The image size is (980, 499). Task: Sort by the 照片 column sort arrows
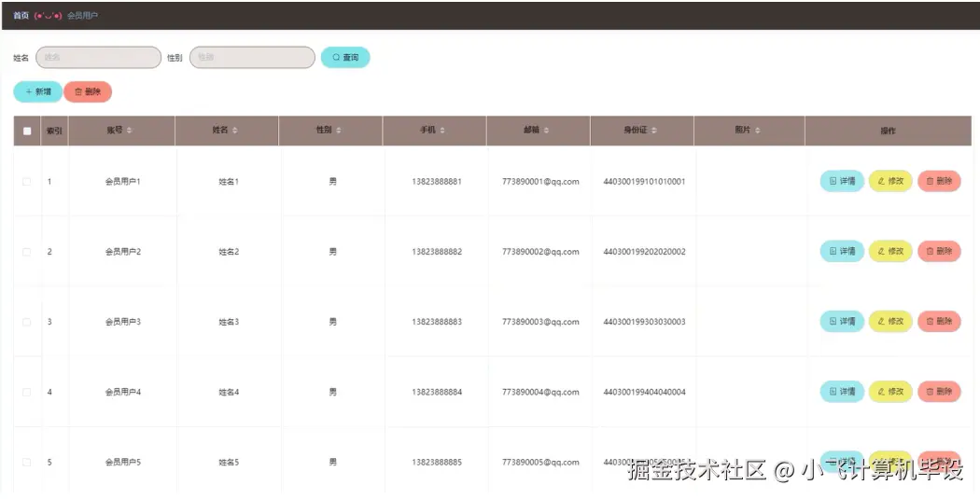758,131
